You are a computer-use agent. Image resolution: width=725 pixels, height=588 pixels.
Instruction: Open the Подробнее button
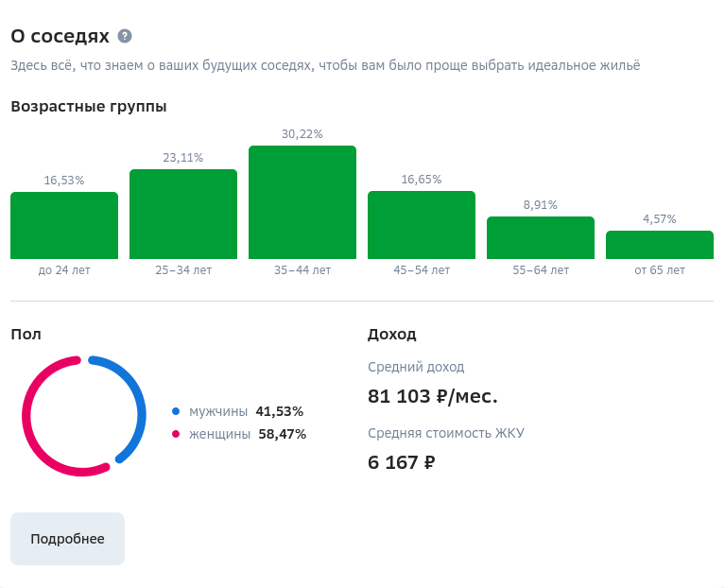click(67, 539)
